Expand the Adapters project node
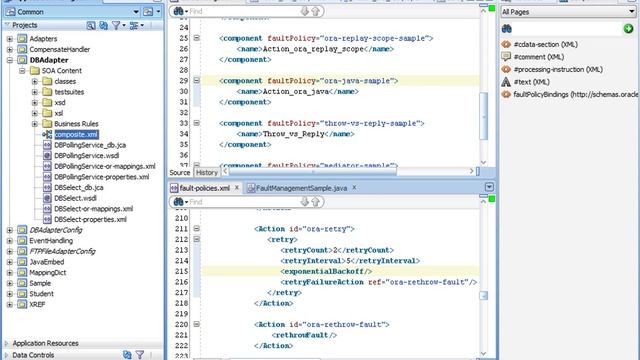 pos(10,39)
